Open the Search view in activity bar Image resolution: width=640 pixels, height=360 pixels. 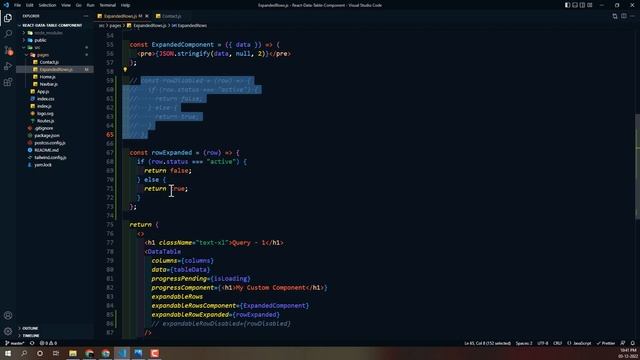pos(8,34)
